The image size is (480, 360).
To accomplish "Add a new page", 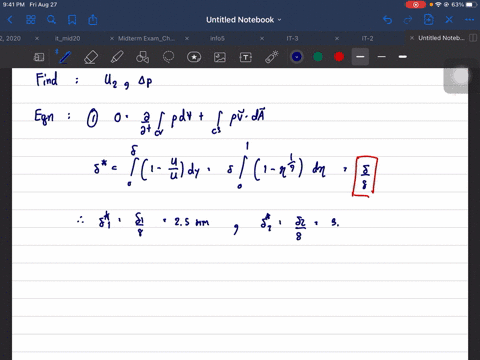I will coord(429,20).
